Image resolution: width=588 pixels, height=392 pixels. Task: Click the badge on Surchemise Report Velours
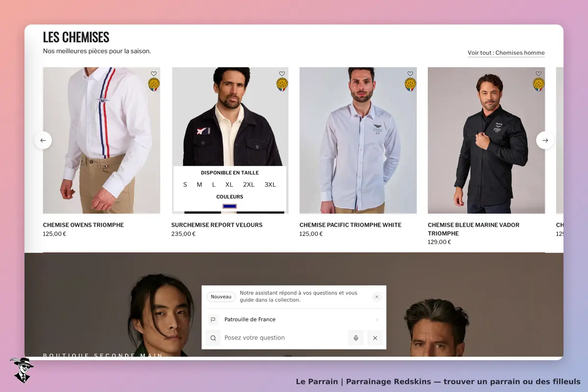[x=282, y=85]
